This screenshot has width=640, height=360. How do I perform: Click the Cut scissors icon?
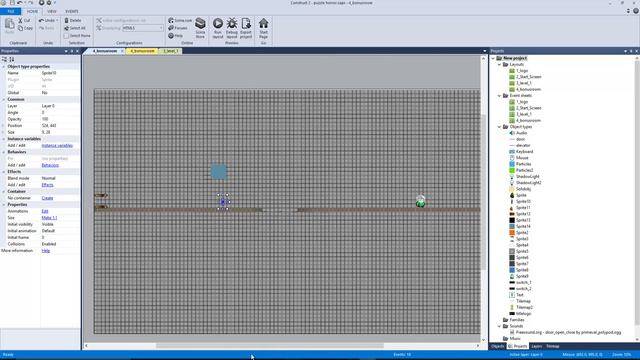pos(20,20)
